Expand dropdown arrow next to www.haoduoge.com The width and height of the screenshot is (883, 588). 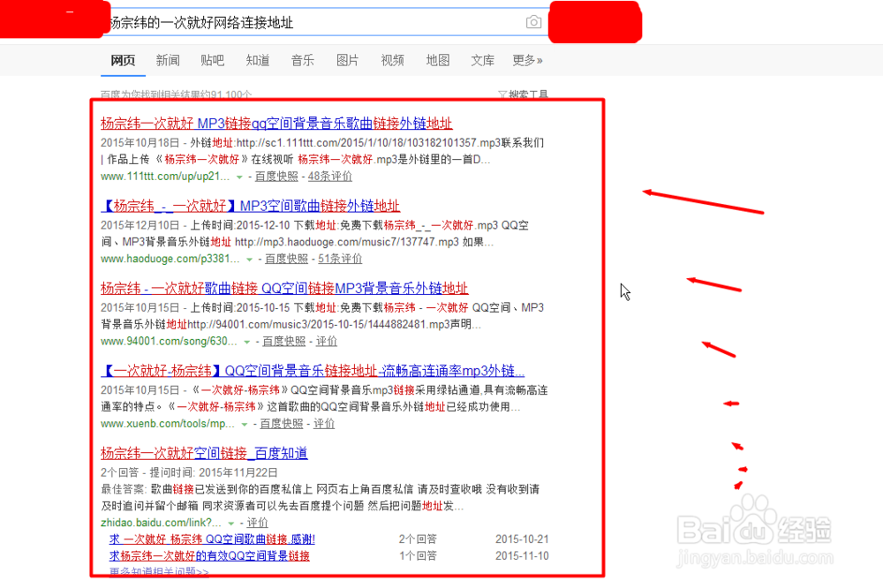coord(250,259)
